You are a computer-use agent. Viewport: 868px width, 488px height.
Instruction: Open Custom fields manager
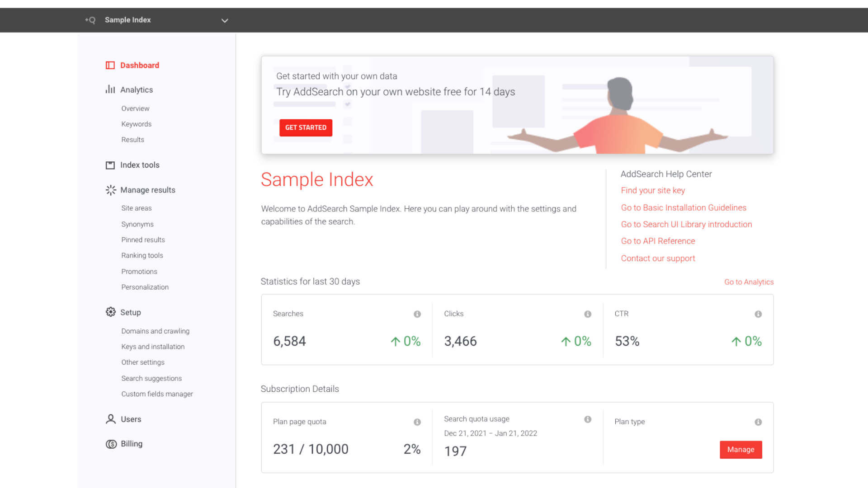coord(157,394)
